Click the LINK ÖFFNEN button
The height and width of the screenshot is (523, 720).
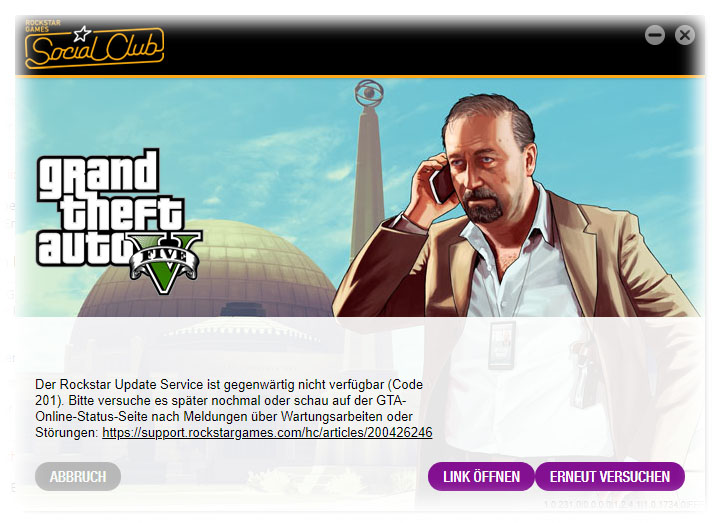(x=481, y=477)
